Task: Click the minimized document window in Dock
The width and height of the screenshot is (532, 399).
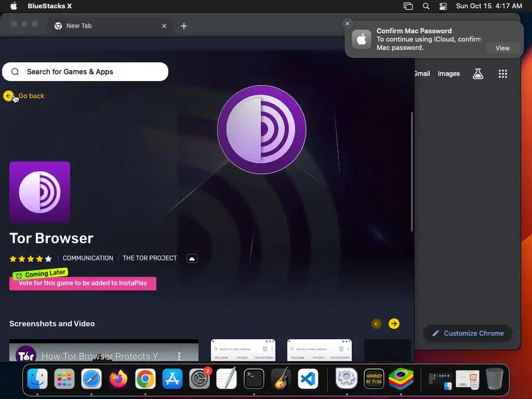Action: 468,379
